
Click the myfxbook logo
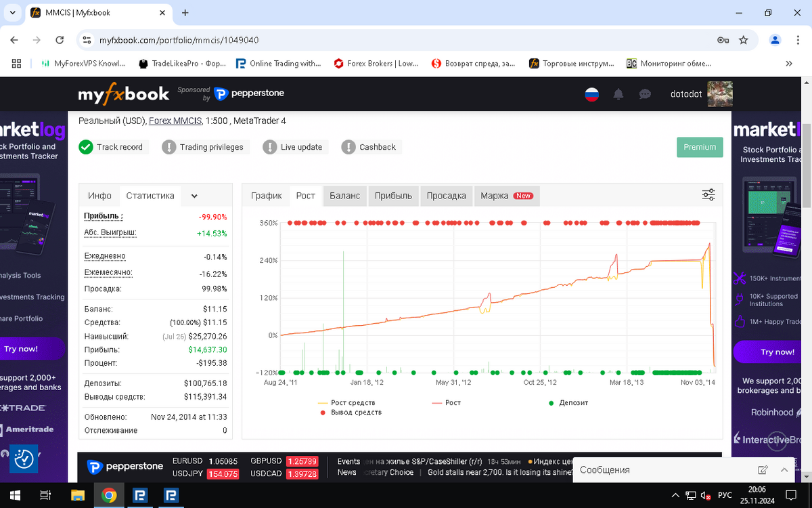124,94
